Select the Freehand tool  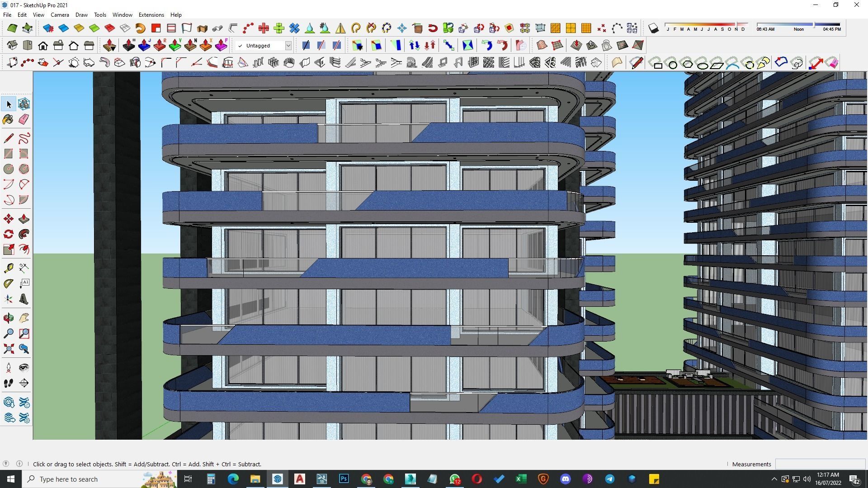tap(24, 138)
